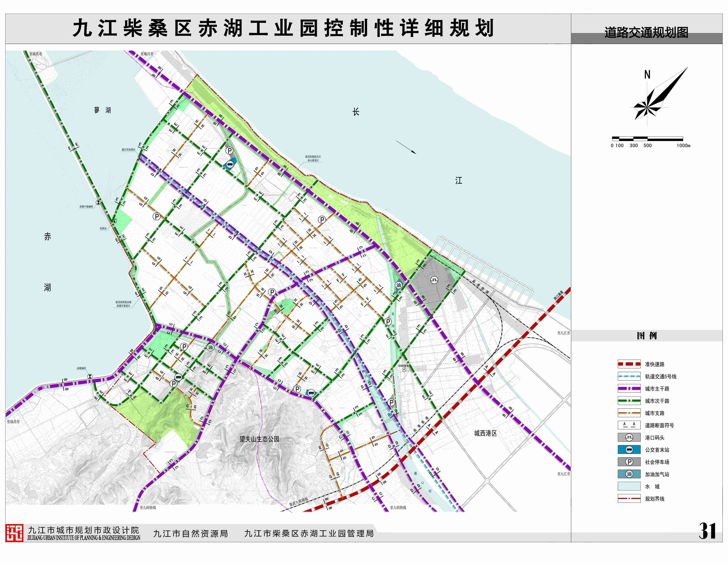Screen dimensions: 728x563
Task: Click the gas station 油 icon in the legend
Action: pos(629,474)
